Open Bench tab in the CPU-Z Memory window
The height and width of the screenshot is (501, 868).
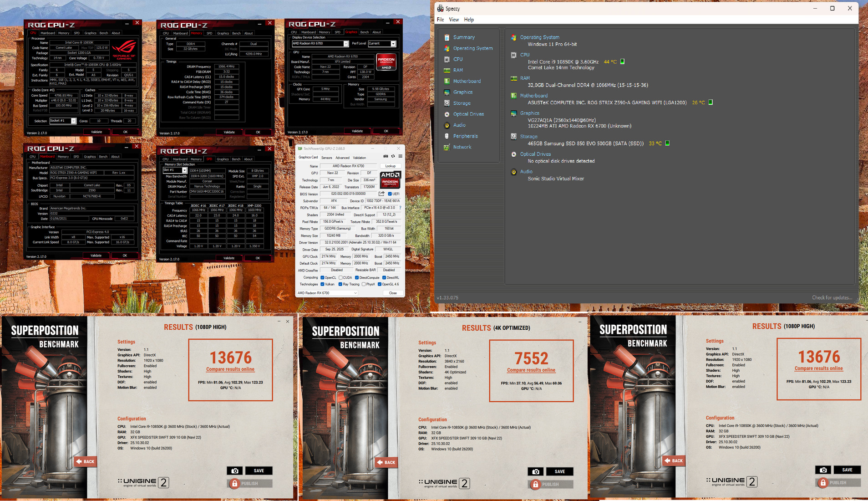[236, 33]
